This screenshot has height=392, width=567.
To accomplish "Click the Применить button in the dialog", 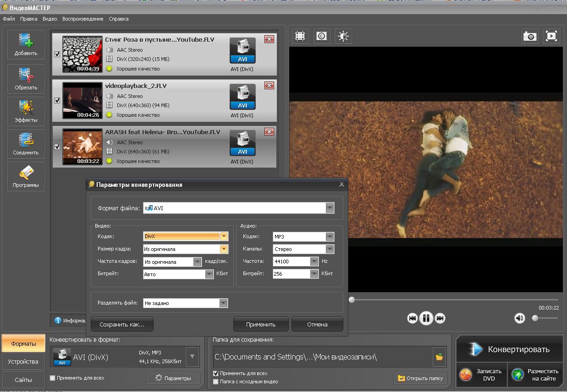I will click(261, 324).
